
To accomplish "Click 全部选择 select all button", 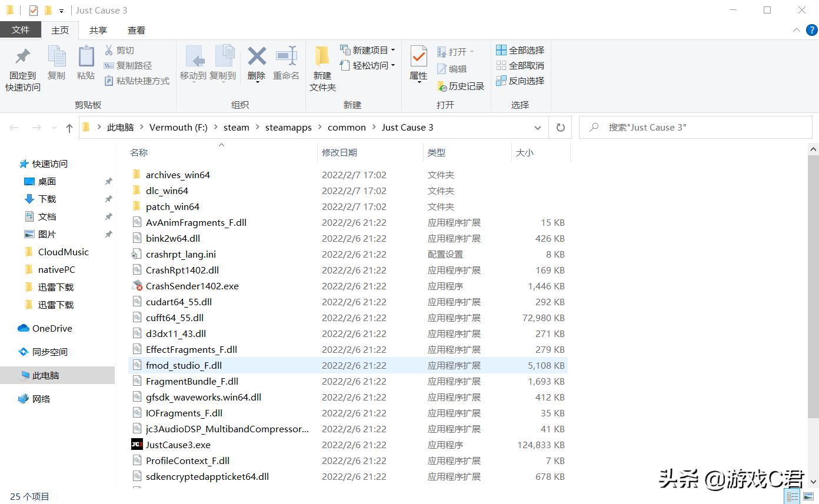I will [520, 50].
